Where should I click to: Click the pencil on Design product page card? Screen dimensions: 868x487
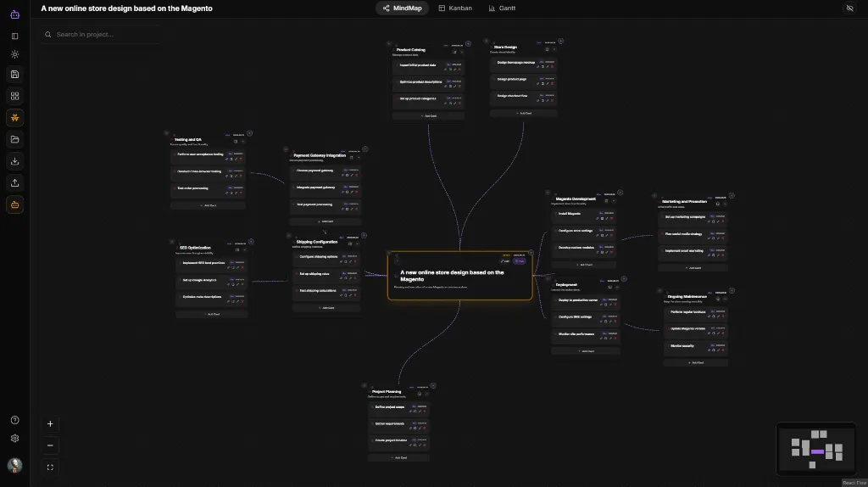548,84
